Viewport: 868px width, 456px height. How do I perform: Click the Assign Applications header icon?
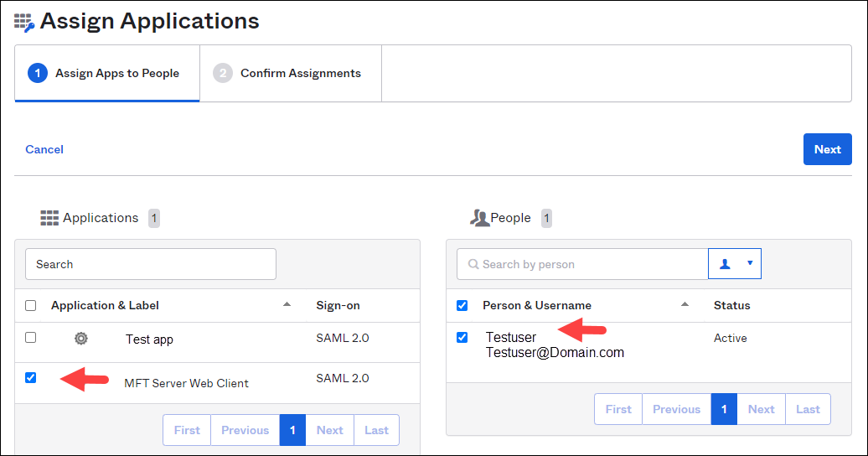coord(24,22)
